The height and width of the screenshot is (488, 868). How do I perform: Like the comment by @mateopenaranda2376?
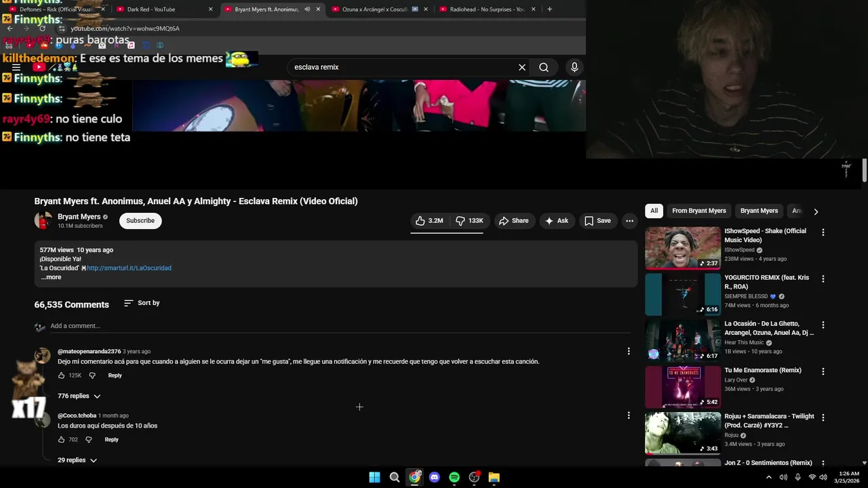point(62,375)
